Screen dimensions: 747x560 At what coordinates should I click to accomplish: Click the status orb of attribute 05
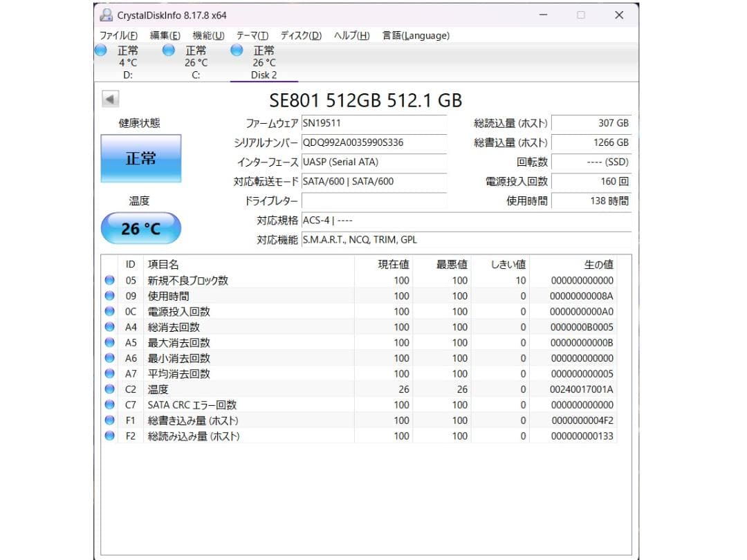[x=109, y=280]
